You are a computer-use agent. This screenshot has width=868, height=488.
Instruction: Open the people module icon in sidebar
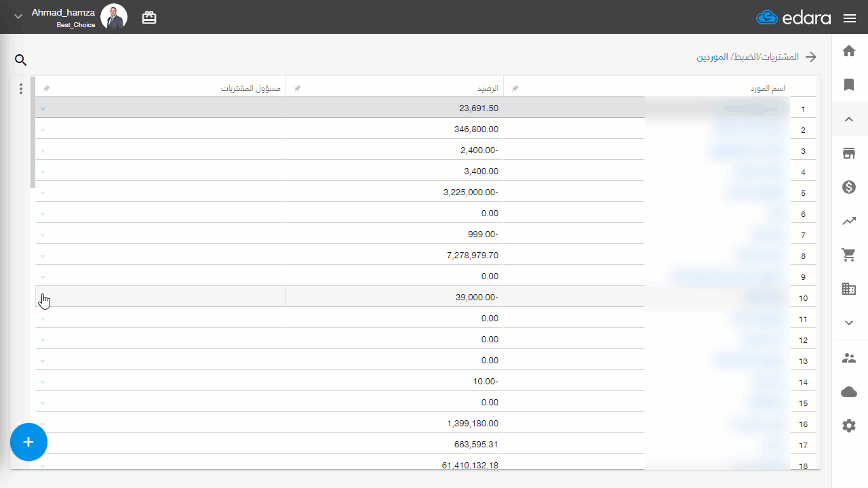849,358
